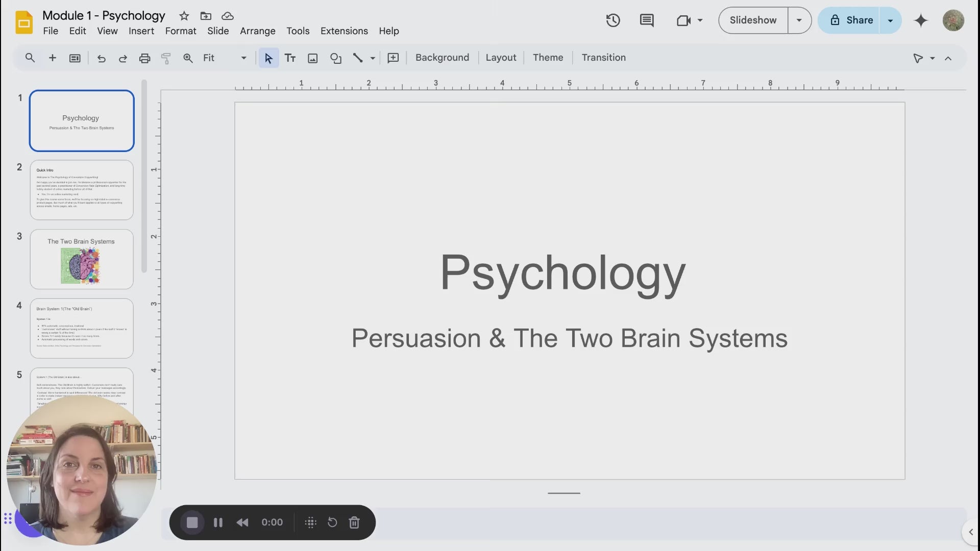Open the Slideshow options dropdown arrow
This screenshot has width=980, height=551.
799,20
